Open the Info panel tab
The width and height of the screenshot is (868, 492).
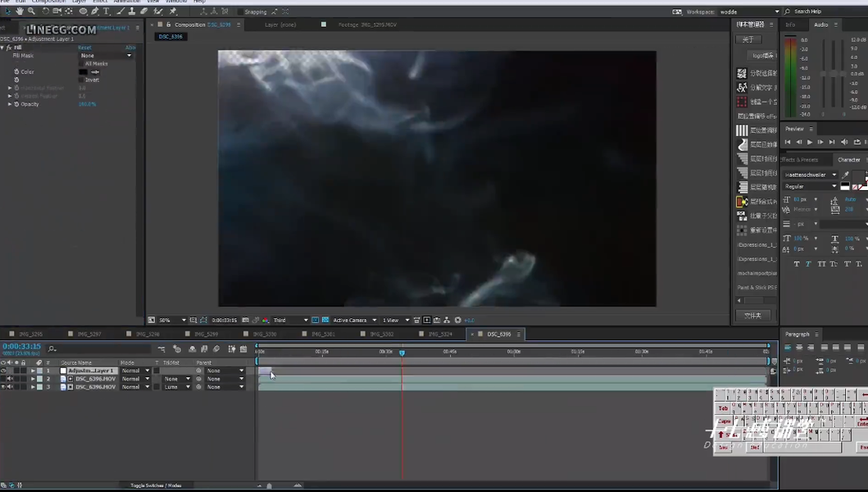pyautogui.click(x=790, y=25)
